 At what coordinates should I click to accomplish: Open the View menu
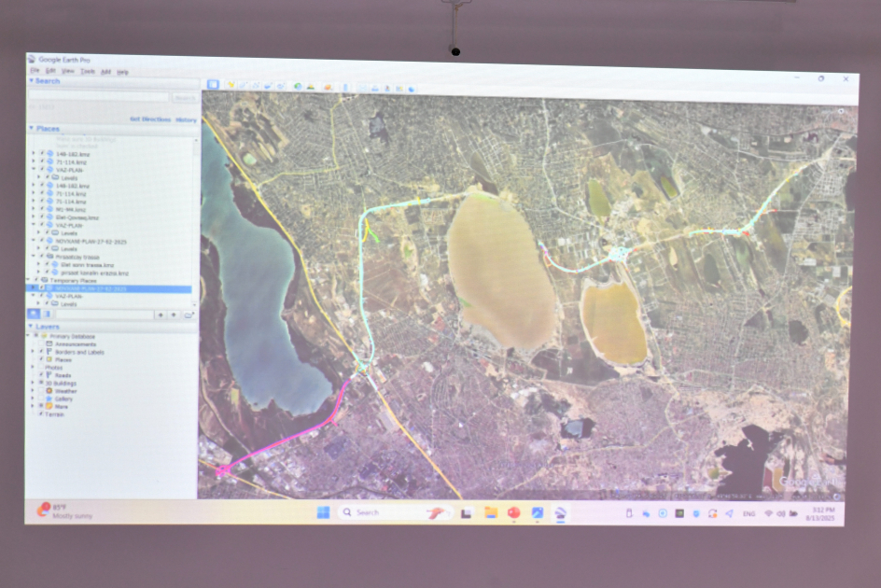[68, 71]
